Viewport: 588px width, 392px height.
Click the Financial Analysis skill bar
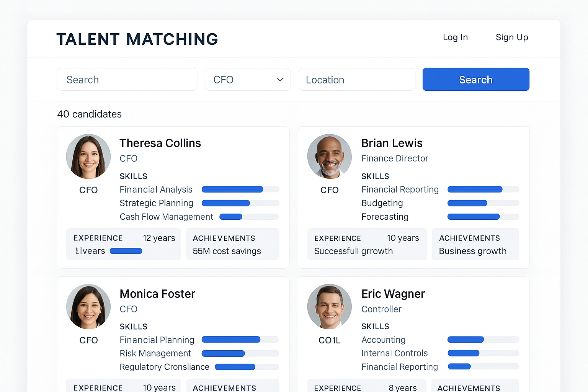(240, 189)
